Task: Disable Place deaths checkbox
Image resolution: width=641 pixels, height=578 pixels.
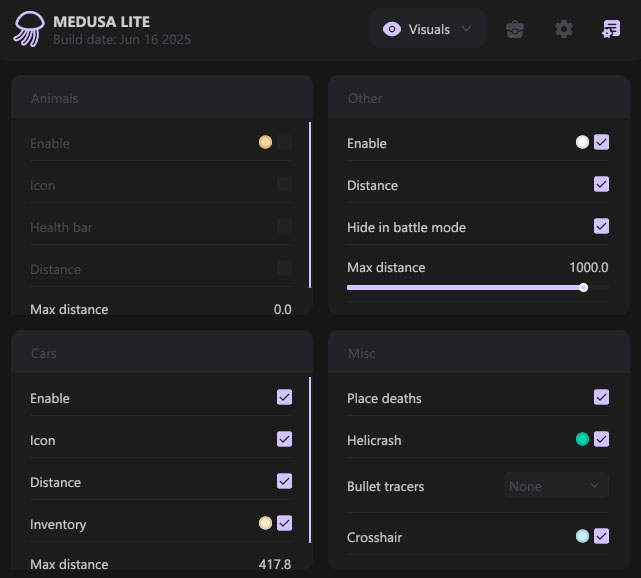Action: coord(601,398)
